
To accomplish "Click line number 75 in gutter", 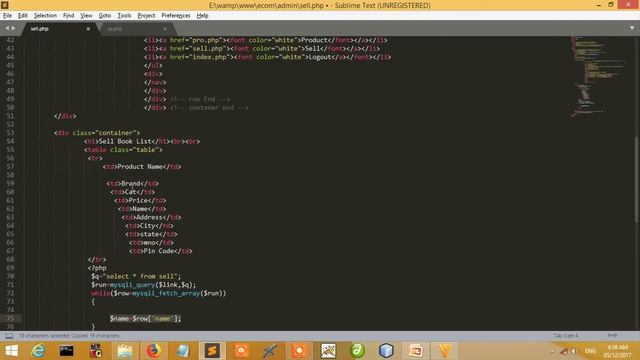I will (x=10, y=318).
